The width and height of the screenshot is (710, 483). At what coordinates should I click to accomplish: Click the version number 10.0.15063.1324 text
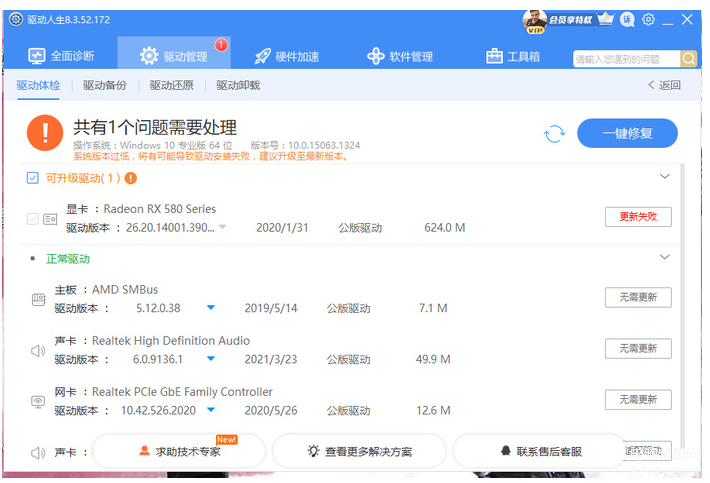[x=324, y=145]
